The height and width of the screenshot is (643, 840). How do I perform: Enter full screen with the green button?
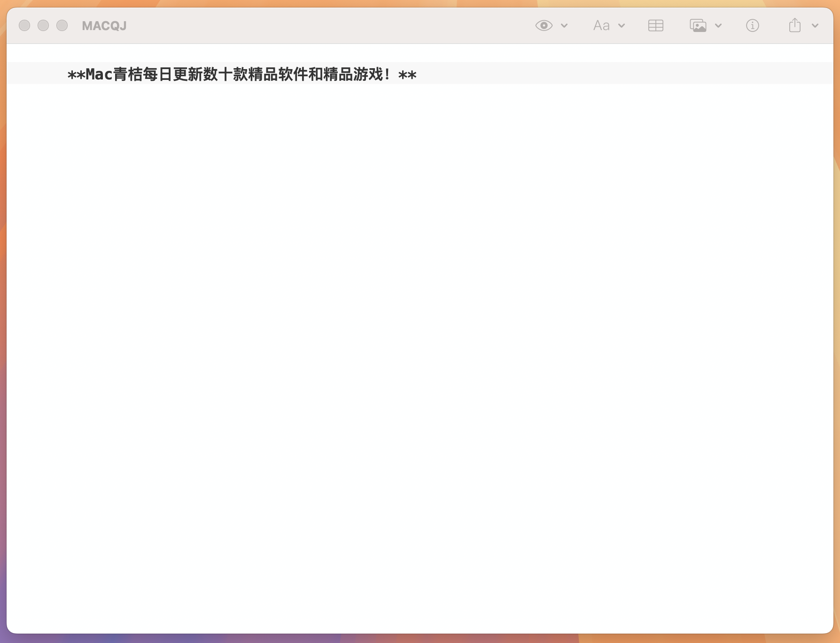tap(62, 25)
